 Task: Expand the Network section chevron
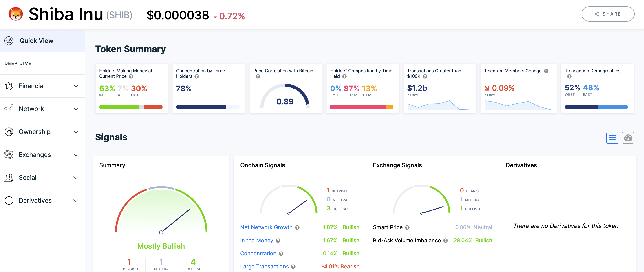[x=76, y=109]
